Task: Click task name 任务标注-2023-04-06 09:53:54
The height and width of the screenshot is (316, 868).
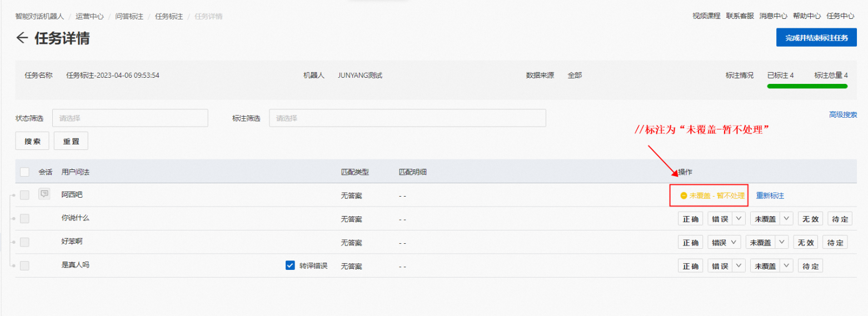Action: [113, 76]
